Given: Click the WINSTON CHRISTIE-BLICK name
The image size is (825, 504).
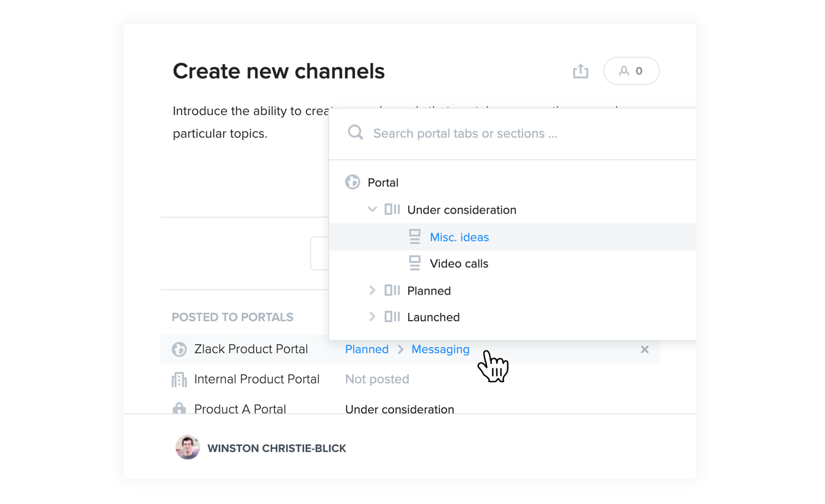Looking at the screenshot, I should pyautogui.click(x=277, y=448).
